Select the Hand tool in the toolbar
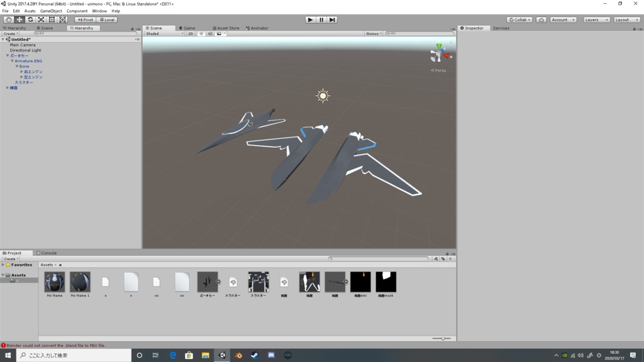Image resolution: width=644 pixels, height=362 pixels. click(8, 19)
